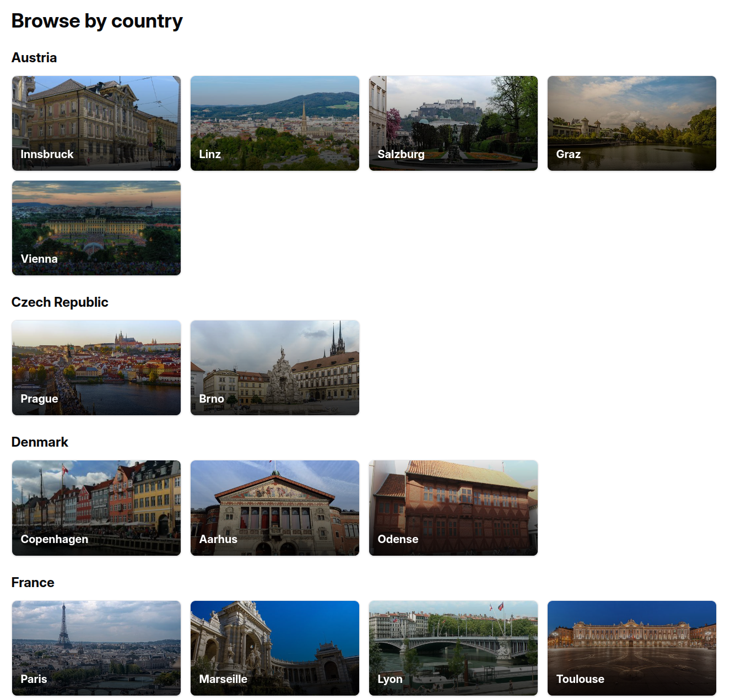Viewport: 730px width, 700px height.
Task: Open the Paris city card
Action: [x=96, y=648]
